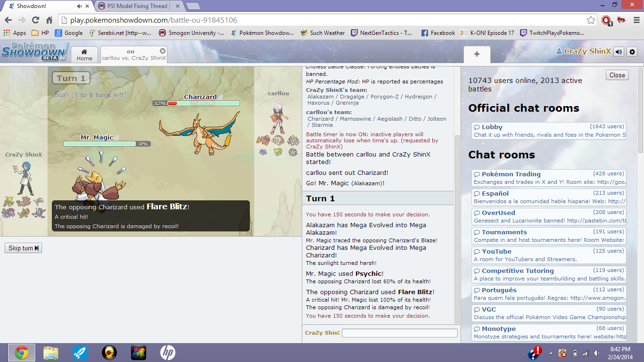The height and width of the screenshot is (362, 644).
Task: Open HP bookmarks folder
Action: (40, 33)
